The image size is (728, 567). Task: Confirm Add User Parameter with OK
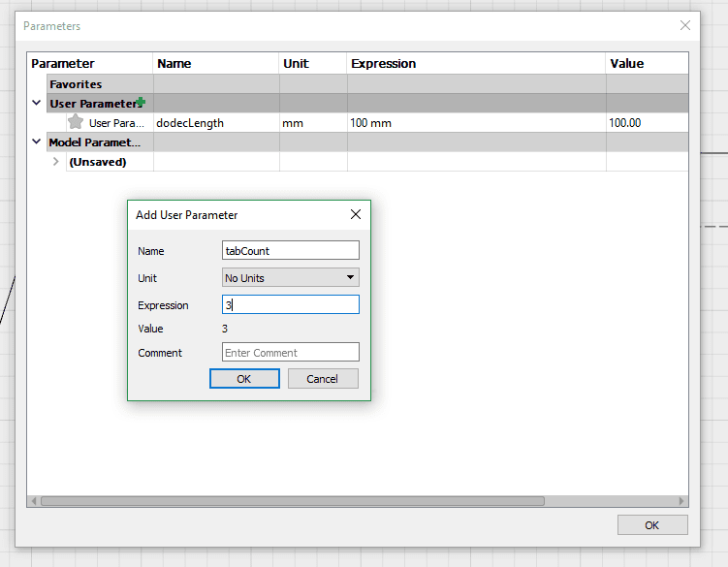[244, 379]
